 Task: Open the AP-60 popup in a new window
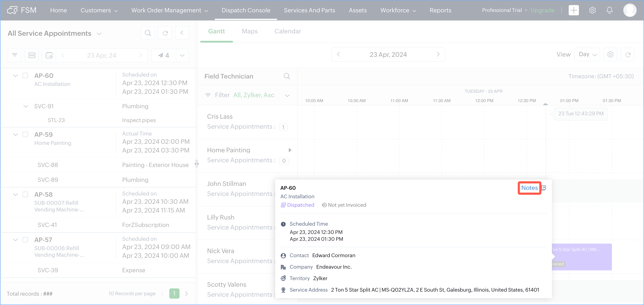click(x=543, y=188)
